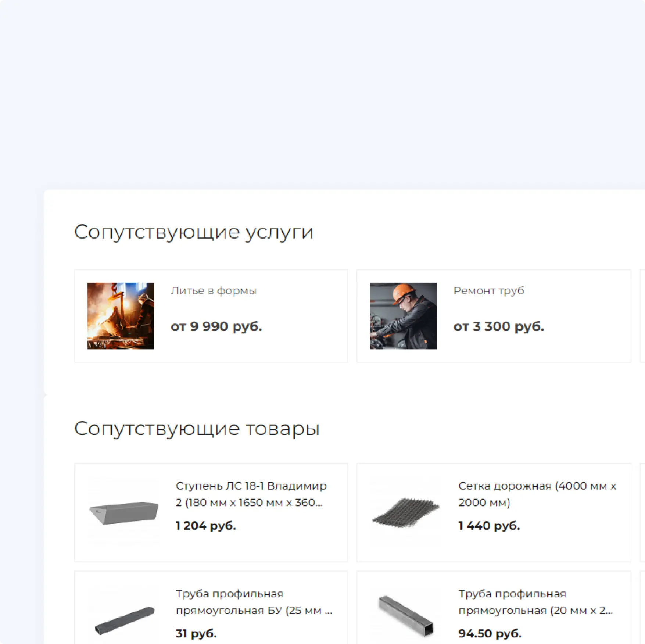Open the Ступень ЛС 18-1 product image
This screenshot has height=644, width=645.
coord(124,512)
